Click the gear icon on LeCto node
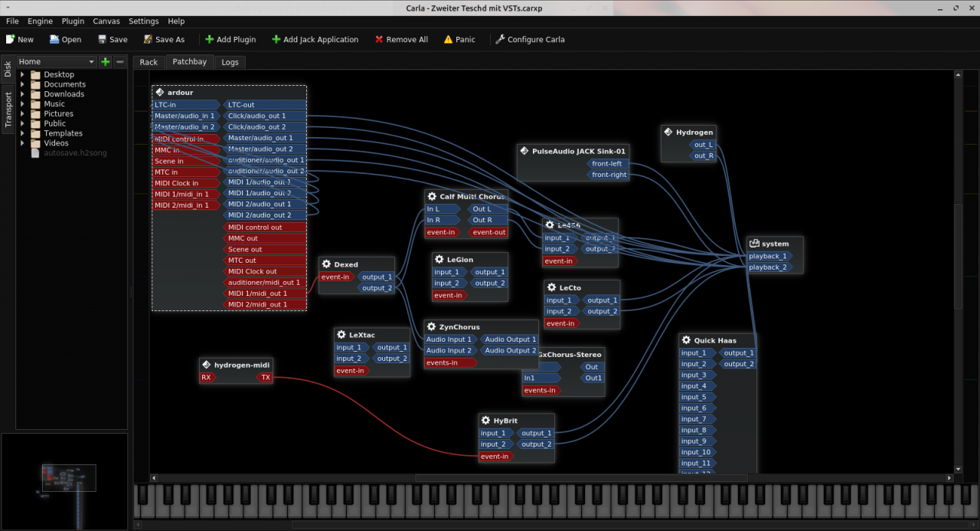 coord(551,287)
